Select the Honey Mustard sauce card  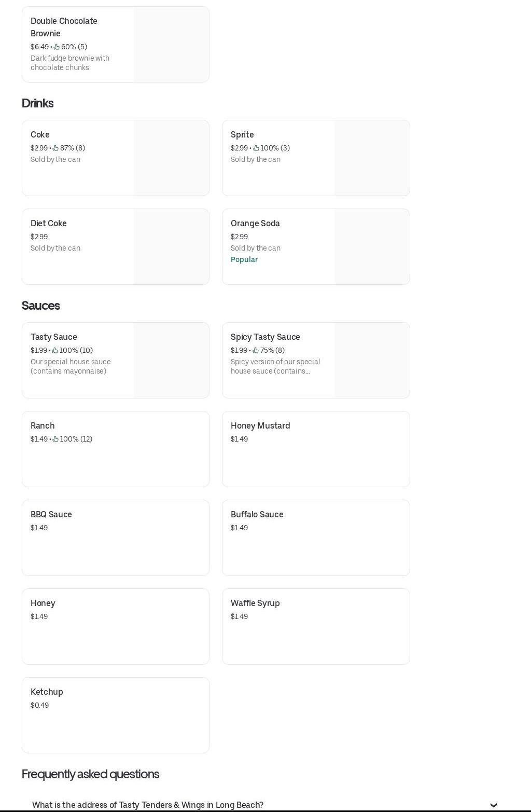tap(315, 449)
